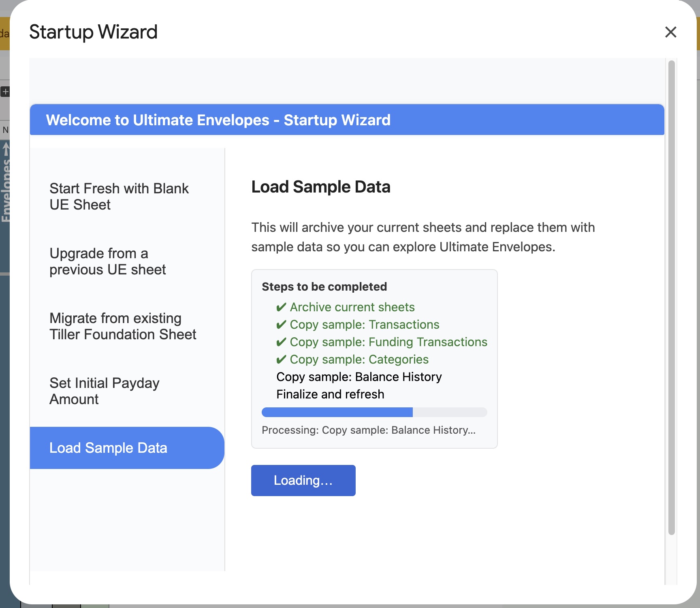Click the checkmark beside Archive current sheets

[281, 307]
